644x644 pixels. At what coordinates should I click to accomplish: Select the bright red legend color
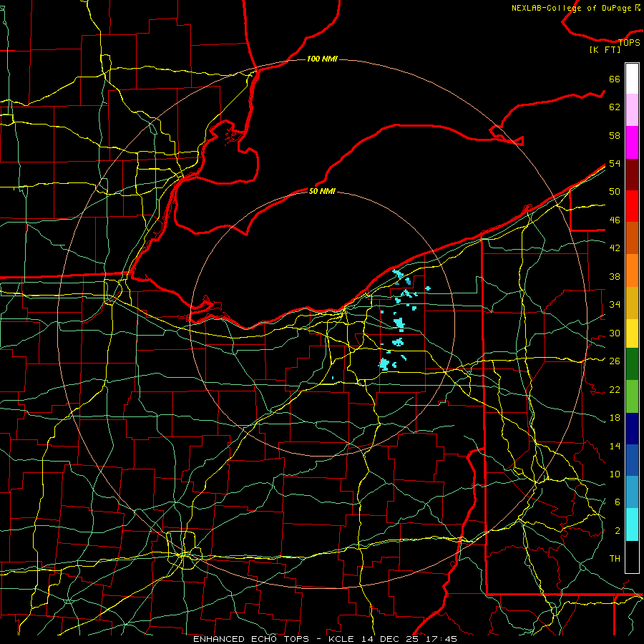point(632,206)
